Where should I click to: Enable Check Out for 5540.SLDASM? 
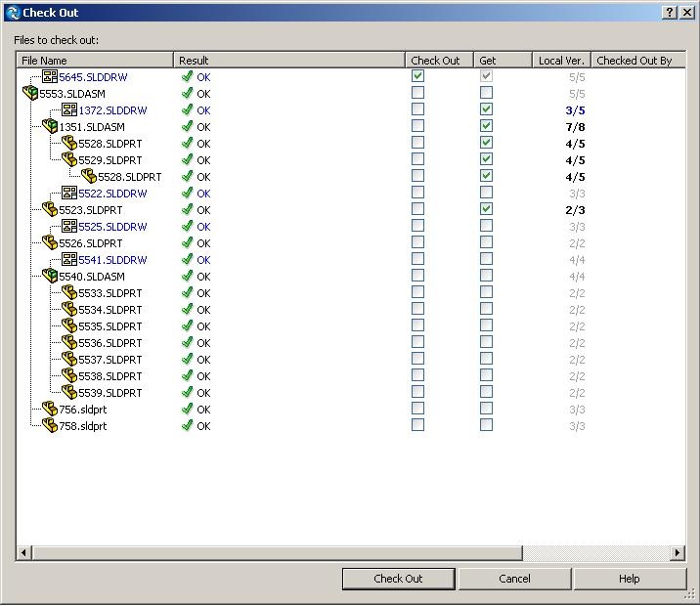click(417, 276)
